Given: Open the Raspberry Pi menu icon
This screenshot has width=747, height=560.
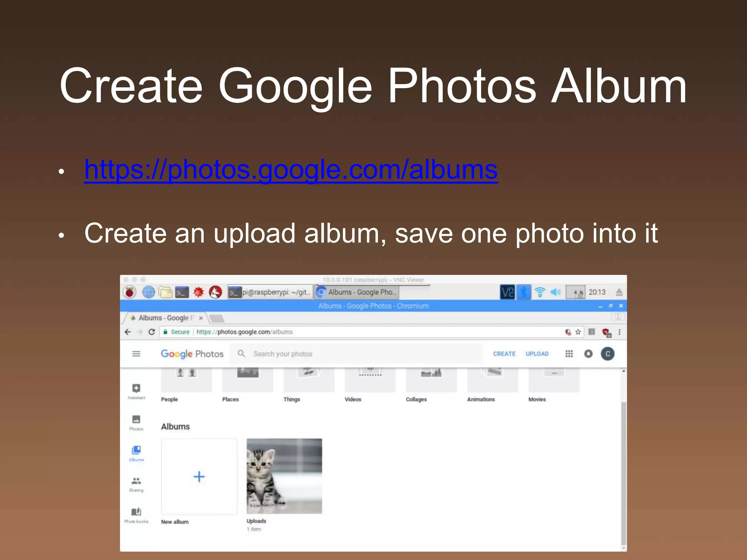Looking at the screenshot, I should point(129,292).
